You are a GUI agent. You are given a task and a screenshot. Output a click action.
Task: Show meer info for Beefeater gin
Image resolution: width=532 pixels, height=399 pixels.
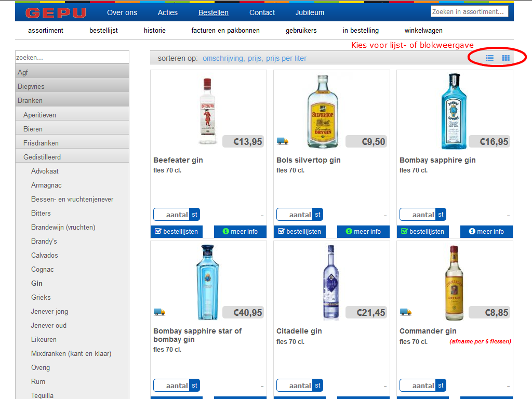[x=240, y=231]
